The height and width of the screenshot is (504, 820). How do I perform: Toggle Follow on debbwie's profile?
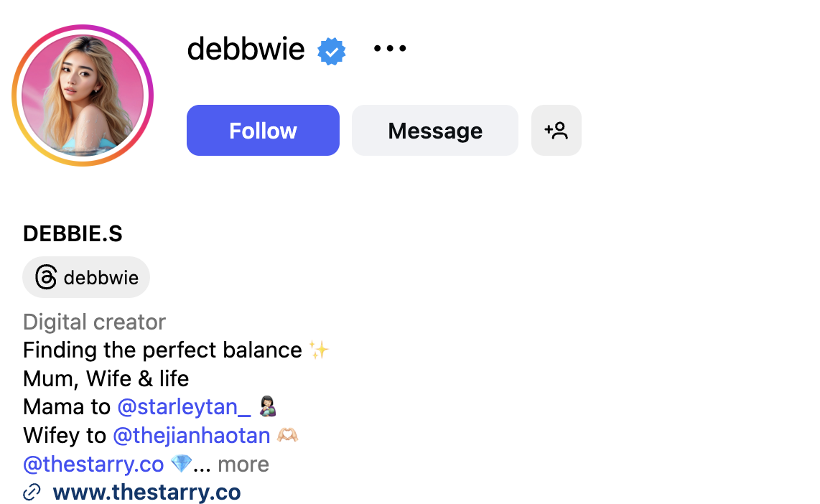[263, 130]
